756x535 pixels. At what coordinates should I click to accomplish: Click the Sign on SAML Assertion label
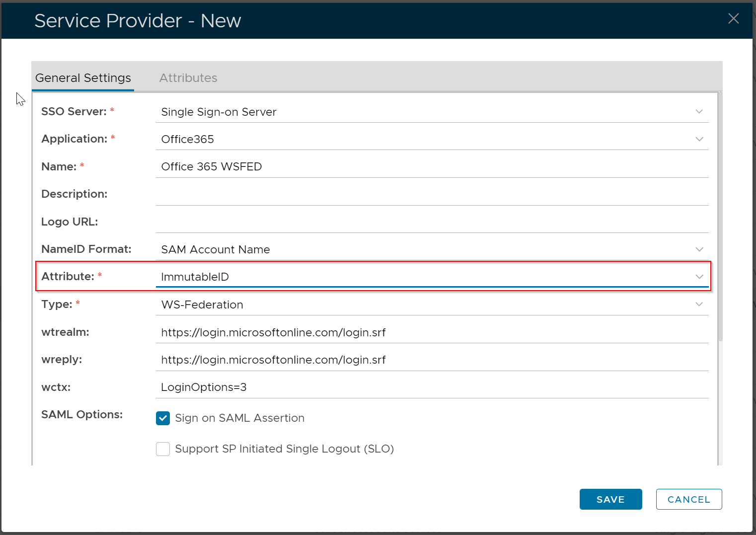pyautogui.click(x=239, y=418)
